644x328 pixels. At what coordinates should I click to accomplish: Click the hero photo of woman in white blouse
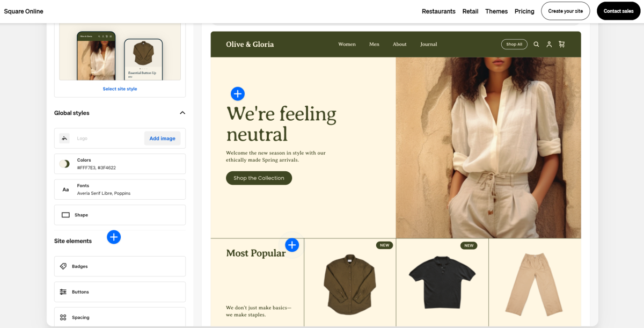click(488, 148)
